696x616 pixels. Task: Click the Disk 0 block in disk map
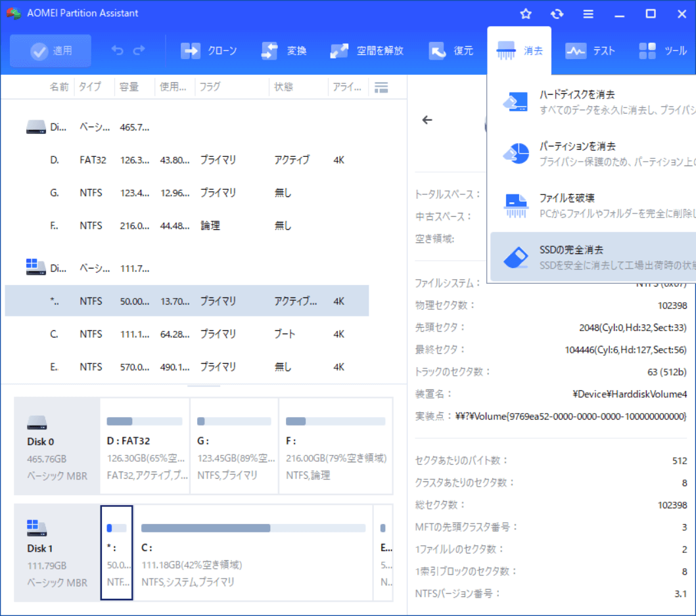point(57,446)
